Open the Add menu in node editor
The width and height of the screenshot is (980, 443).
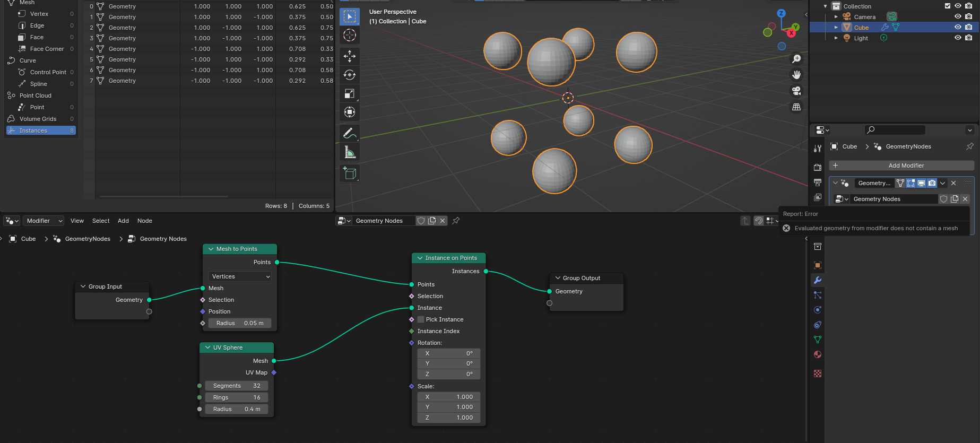click(x=123, y=221)
